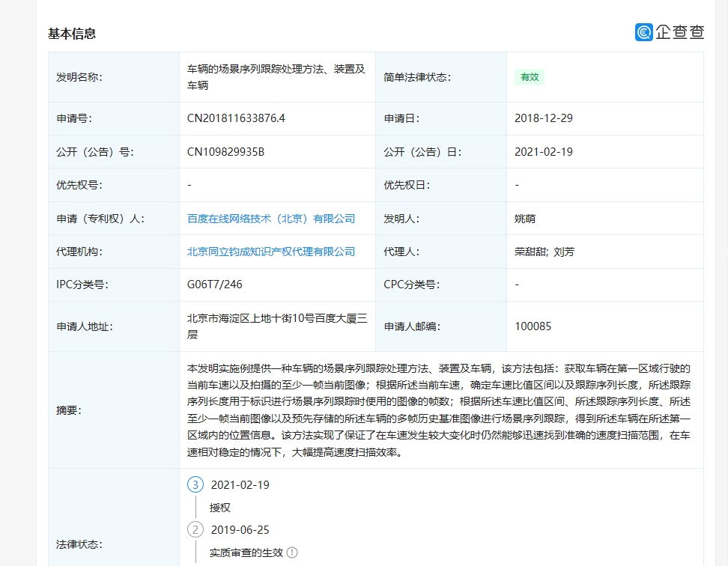Click the CPC分类号 field label
Viewport: 728px width, 566px height.
tap(411, 284)
